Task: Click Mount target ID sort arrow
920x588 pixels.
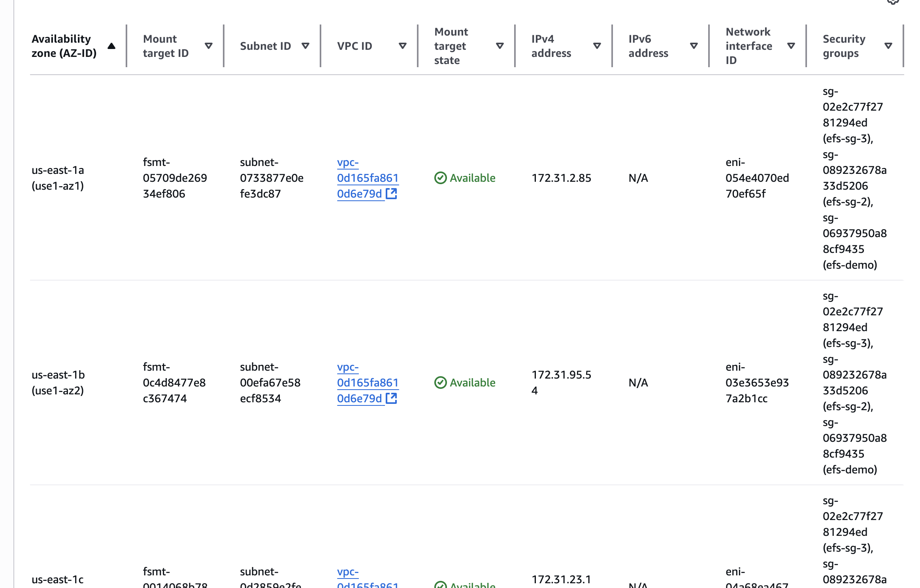Action: [x=209, y=46]
